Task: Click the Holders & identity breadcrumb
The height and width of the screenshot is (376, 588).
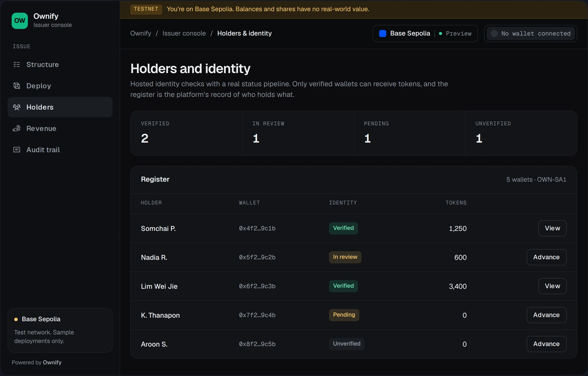Action: tap(244, 33)
